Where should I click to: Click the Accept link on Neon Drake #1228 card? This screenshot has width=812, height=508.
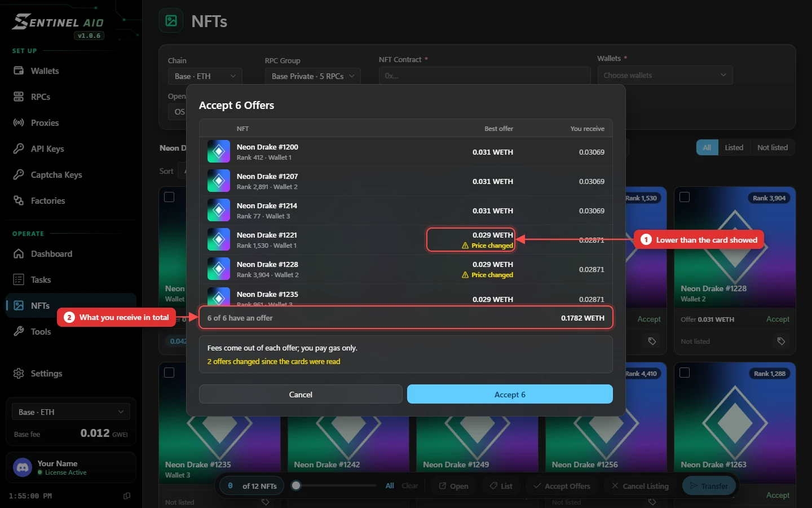[778, 319]
